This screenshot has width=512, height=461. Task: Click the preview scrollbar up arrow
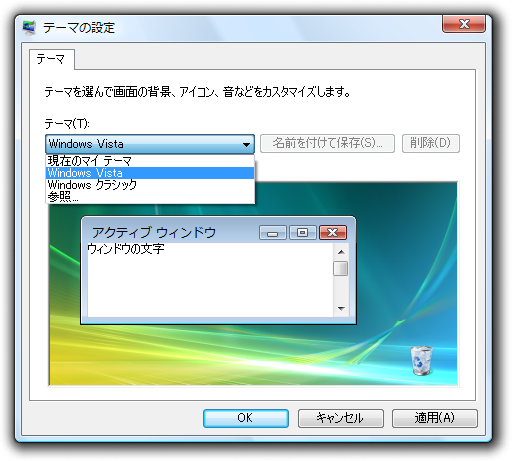(x=341, y=252)
